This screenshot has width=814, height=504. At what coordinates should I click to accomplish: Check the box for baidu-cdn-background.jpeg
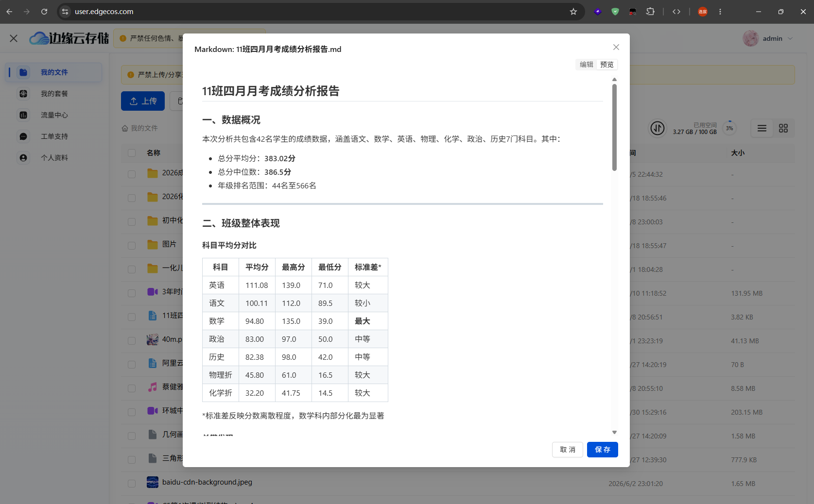pyautogui.click(x=132, y=483)
